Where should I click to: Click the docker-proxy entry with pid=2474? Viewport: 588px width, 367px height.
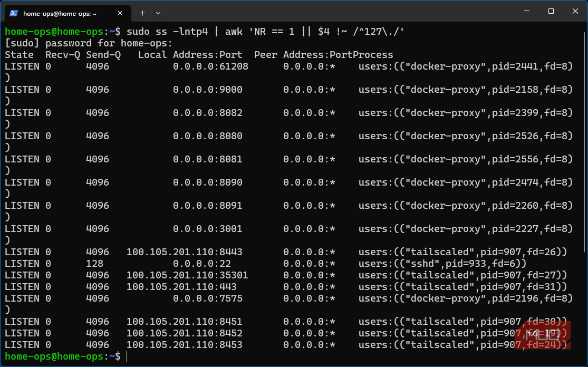(x=466, y=182)
